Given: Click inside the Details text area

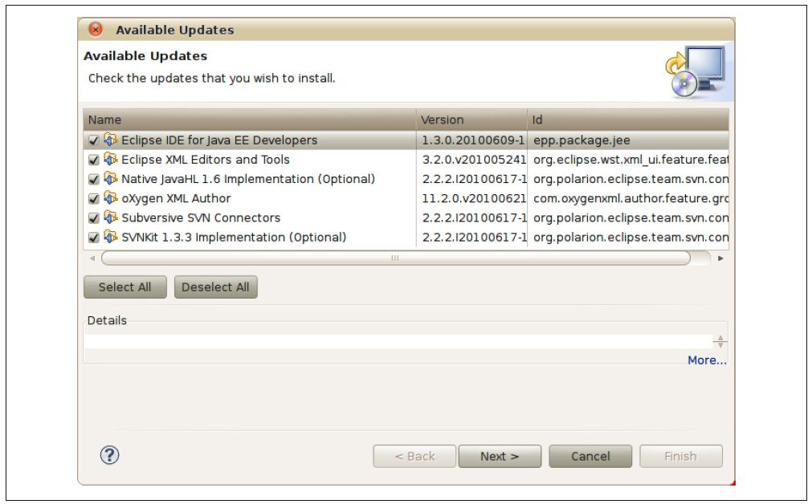Looking at the screenshot, I should tap(398, 342).
